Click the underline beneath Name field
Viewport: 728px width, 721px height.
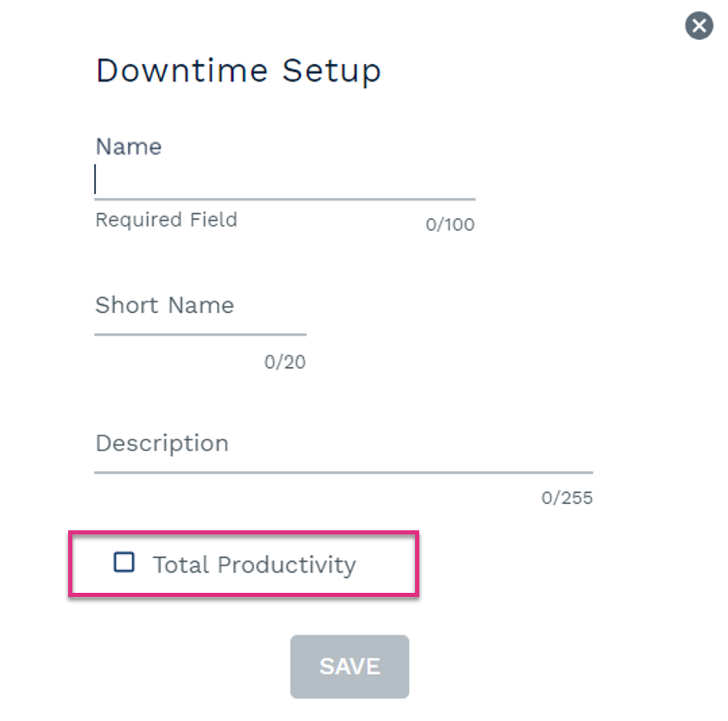(285, 199)
